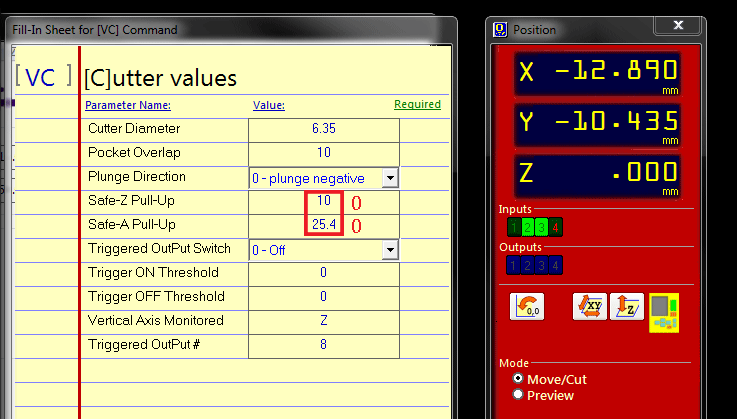Screen dimensions: 737x419
Task: Click input 2 indicator
Action: click(528, 228)
